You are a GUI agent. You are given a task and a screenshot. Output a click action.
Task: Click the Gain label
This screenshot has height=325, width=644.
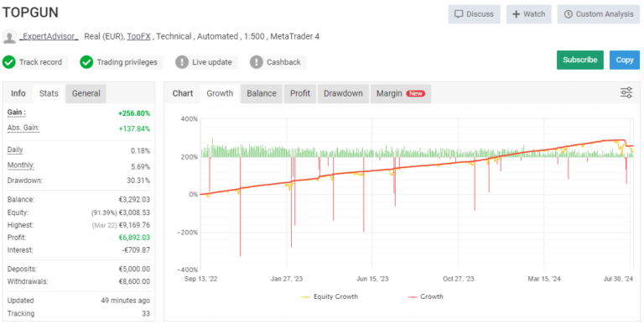tap(17, 113)
